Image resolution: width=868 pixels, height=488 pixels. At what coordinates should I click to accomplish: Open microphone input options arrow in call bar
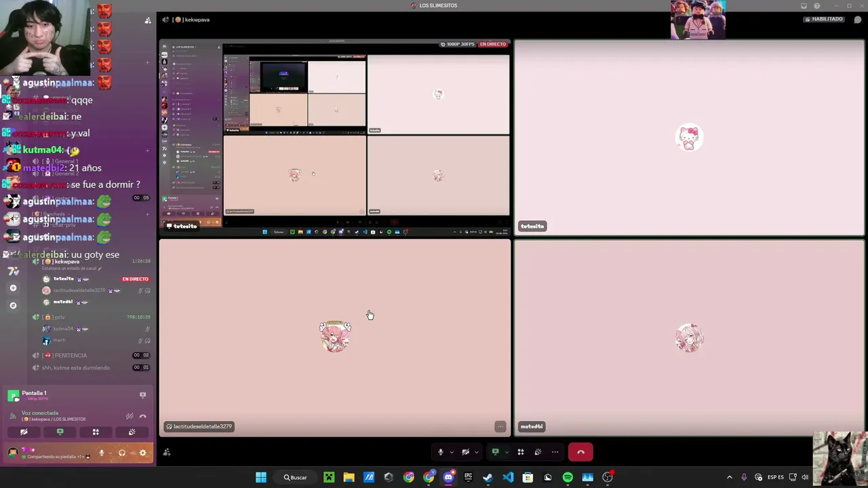point(452,452)
